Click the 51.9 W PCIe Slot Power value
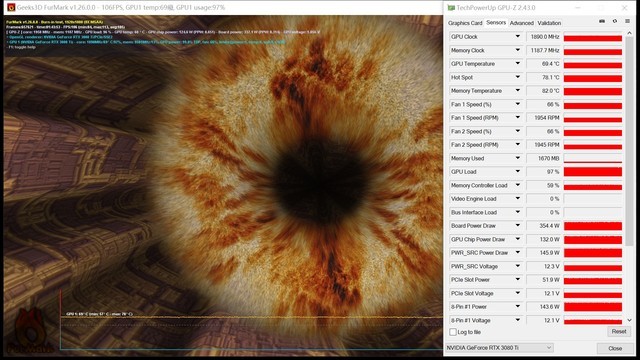This screenshot has width=640, height=360. [551, 280]
